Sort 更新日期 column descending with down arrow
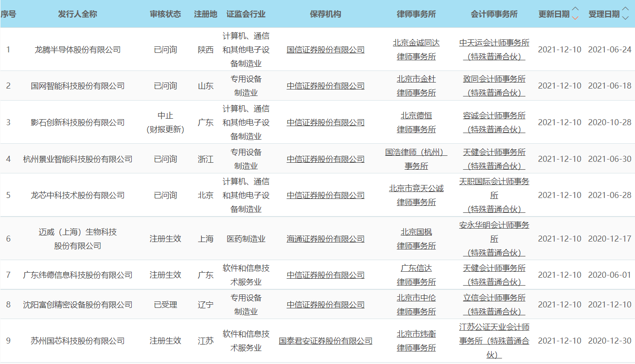 pos(576,18)
